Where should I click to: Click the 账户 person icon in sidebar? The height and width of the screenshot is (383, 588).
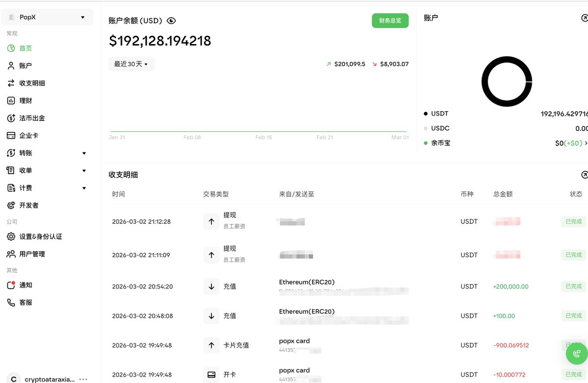[11, 66]
